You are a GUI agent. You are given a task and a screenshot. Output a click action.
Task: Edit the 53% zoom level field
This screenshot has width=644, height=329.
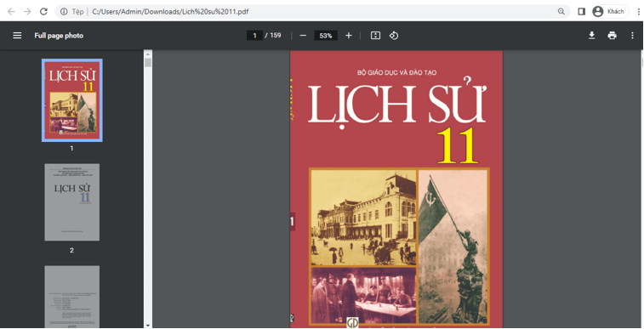pos(326,36)
